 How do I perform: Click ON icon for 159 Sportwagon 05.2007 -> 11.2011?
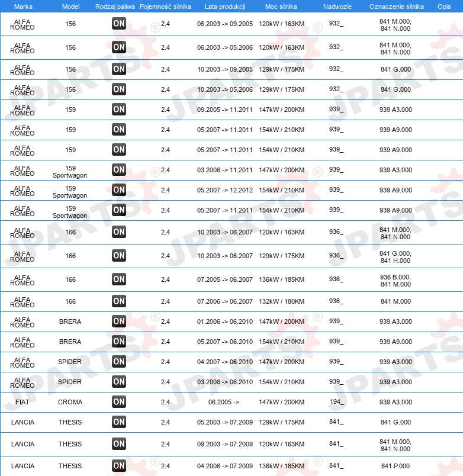coord(118,210)
